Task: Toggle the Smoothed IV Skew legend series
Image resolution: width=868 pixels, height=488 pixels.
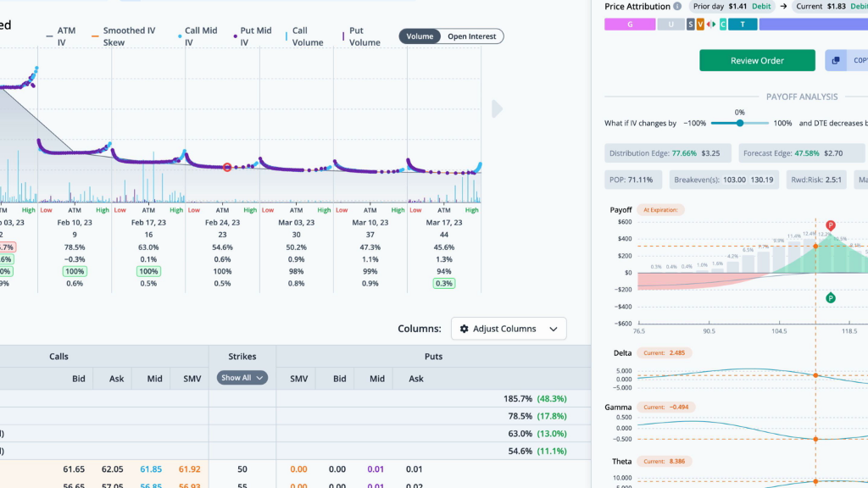Action: pyautogui.click(x=124, y=36)
